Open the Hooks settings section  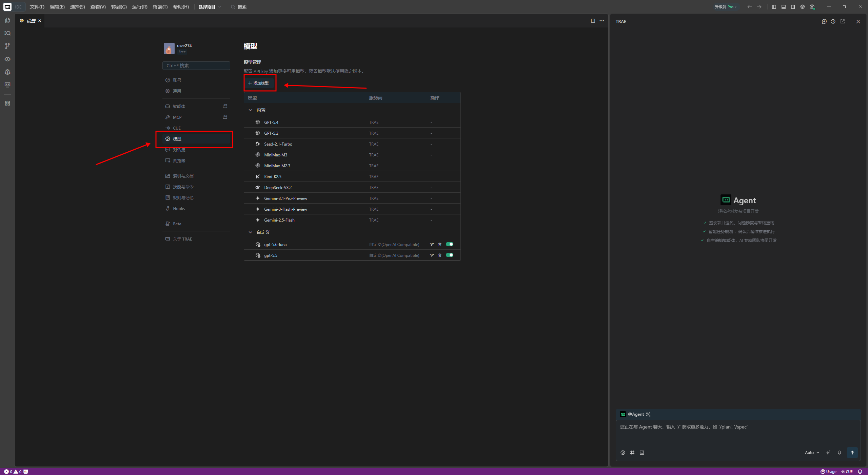click(196, 208)
